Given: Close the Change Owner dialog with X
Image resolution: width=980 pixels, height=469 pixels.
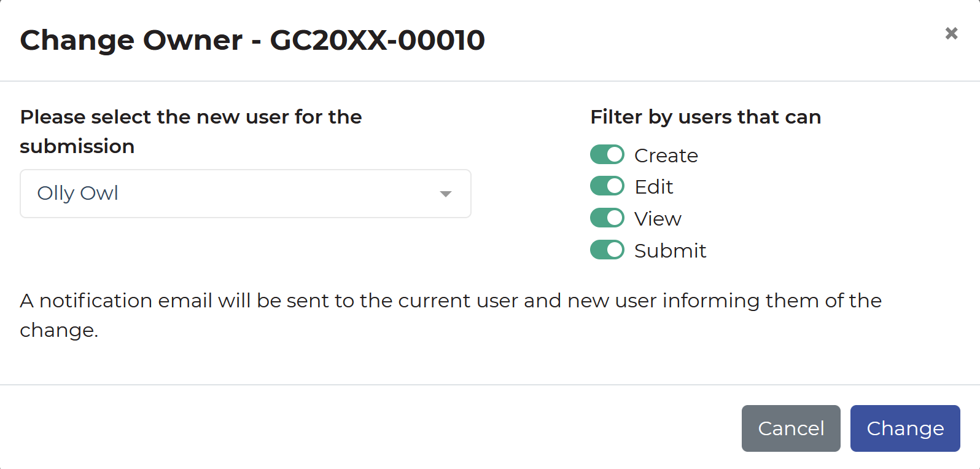Looking at the screenshot, I should click(951, 33).
